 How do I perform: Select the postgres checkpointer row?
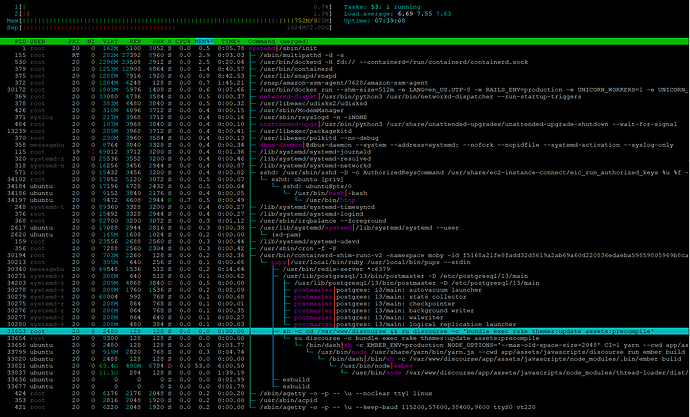(x=345, y=304)
